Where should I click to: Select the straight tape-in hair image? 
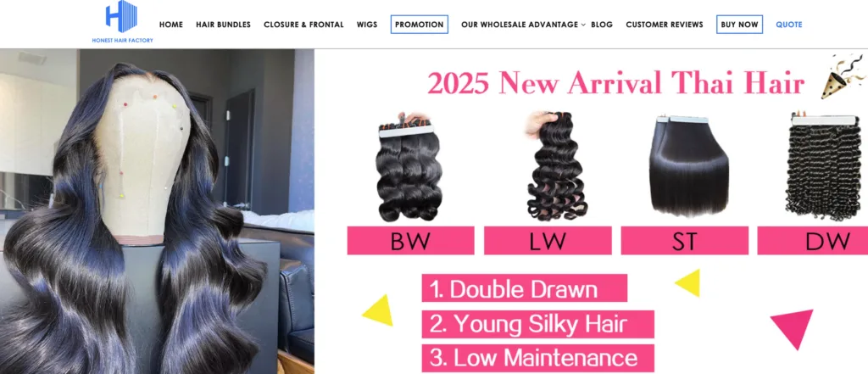(688, 165)
